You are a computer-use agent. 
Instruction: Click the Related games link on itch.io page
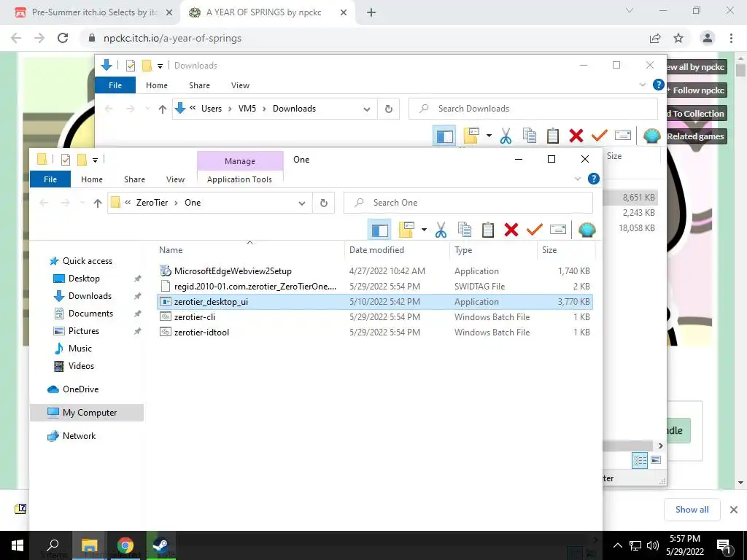[x=695, y=136]
